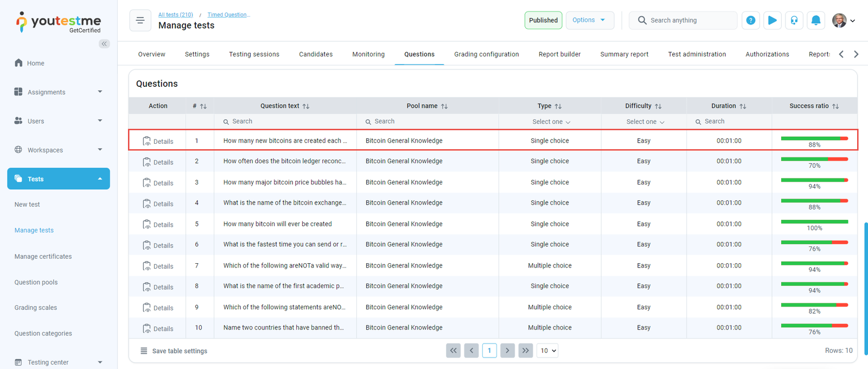868x369 pixels.
Task: Open the notifications bell icon
Action: (x=815, y=21)
